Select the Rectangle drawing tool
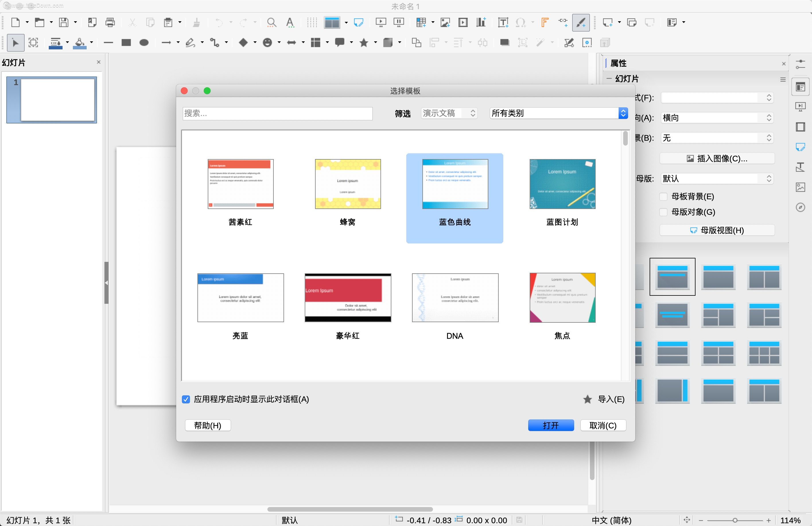The height and width of the screenshot is (526, 812). (x=126, y=43)
